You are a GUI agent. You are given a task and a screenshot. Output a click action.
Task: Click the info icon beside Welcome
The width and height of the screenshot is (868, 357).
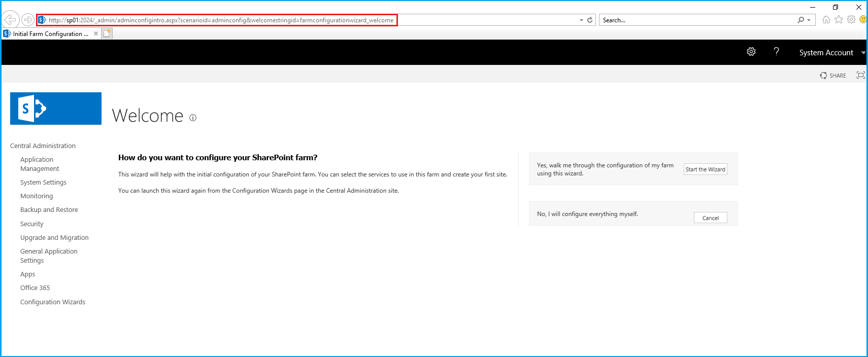pyautogui.click(x=193, y=118)
